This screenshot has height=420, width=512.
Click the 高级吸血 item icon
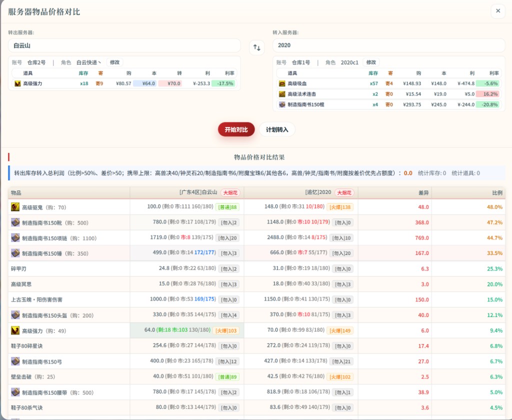click(282, 83)
